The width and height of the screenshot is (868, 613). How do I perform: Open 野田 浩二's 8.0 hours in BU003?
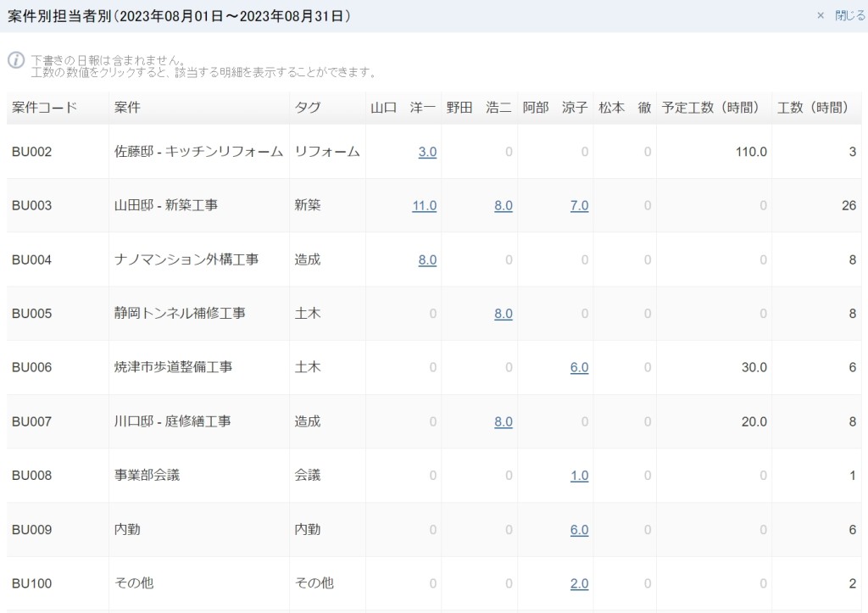click(x=504, y=205)
